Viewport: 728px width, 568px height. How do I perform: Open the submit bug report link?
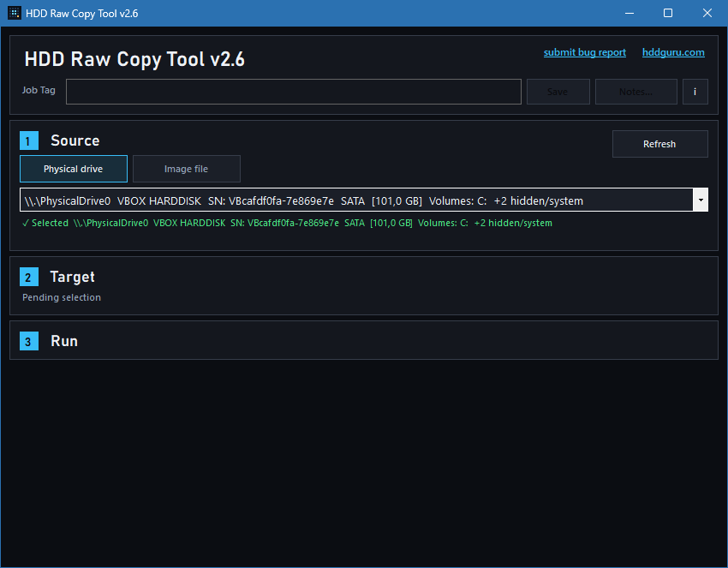click(x=584, y=52)
